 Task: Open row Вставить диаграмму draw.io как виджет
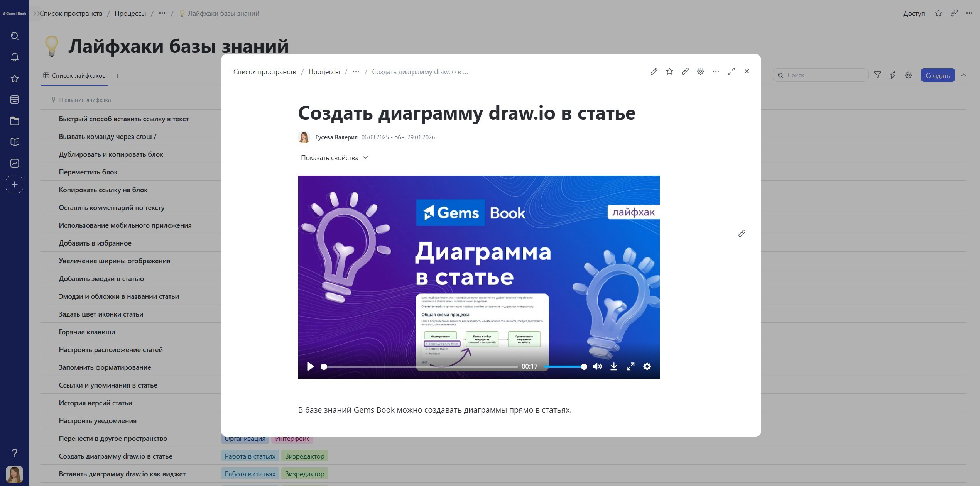click(x=122, y=474)
